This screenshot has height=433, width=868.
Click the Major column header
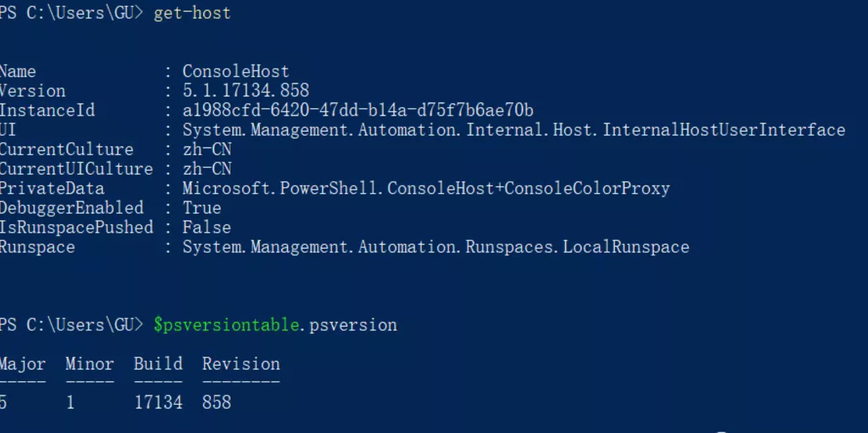(x=23, y=364)
